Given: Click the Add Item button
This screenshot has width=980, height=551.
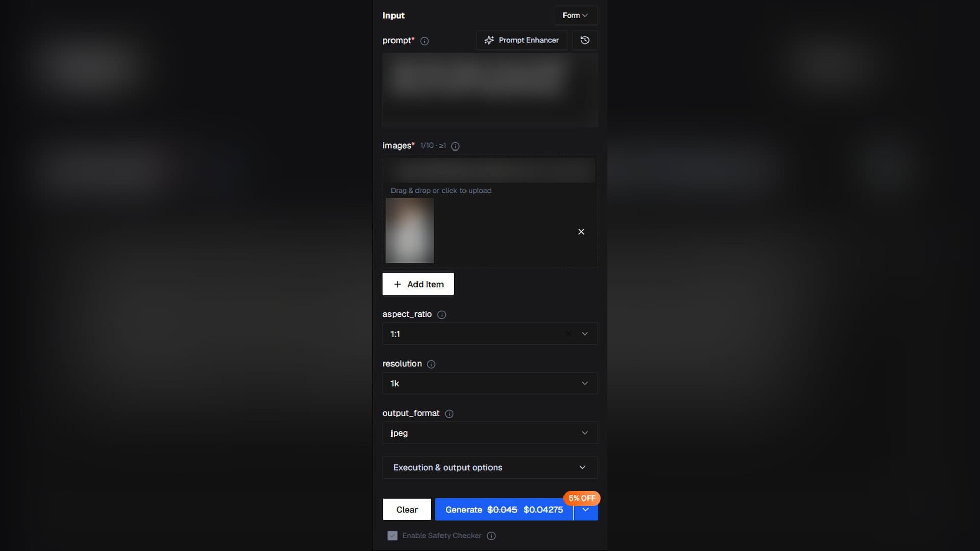Looking at the screenshot, I should (x=418, y=284).
